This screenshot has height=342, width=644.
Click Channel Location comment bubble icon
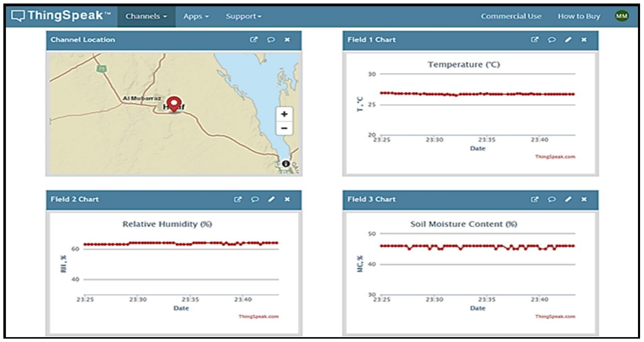271,40
